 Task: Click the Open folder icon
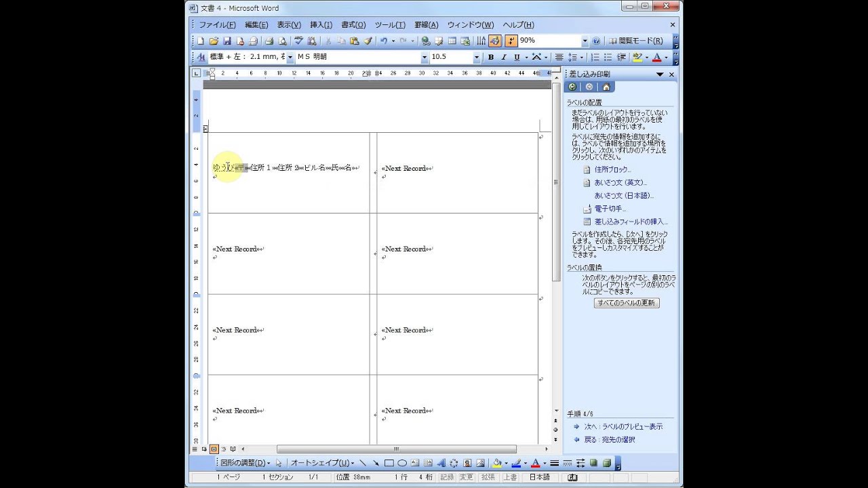pos(214,41)
